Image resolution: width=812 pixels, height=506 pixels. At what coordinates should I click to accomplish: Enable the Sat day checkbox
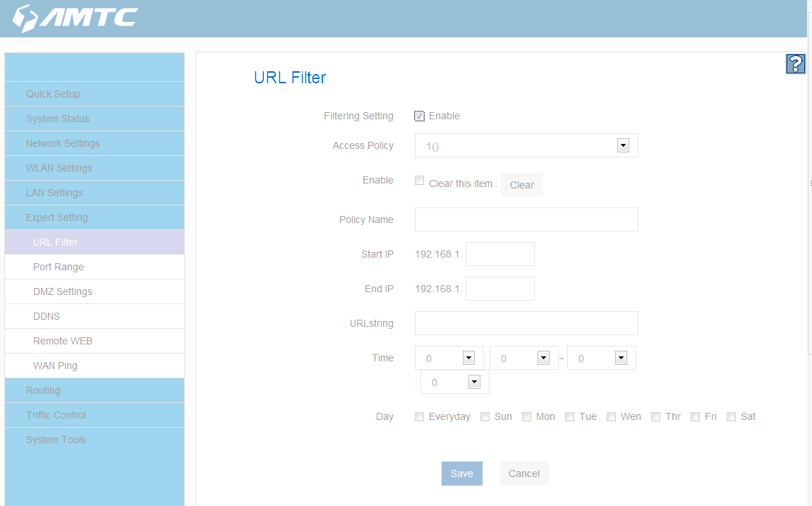tap(731, 417)
